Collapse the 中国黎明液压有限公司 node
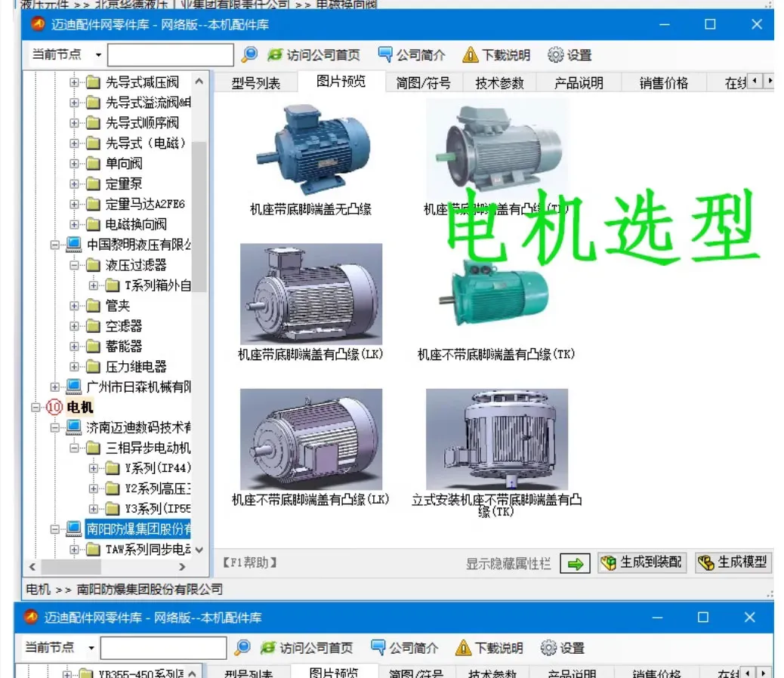784x678 pixels. point(54,245)
